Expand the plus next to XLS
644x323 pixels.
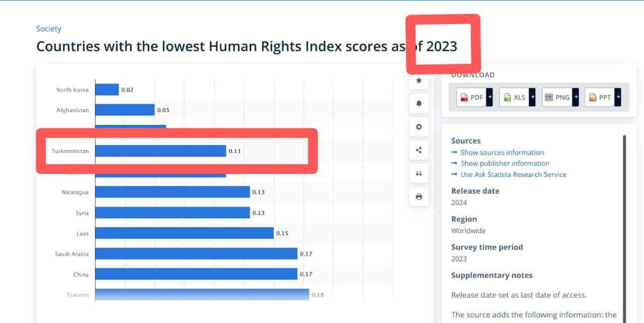pos(532,97)
